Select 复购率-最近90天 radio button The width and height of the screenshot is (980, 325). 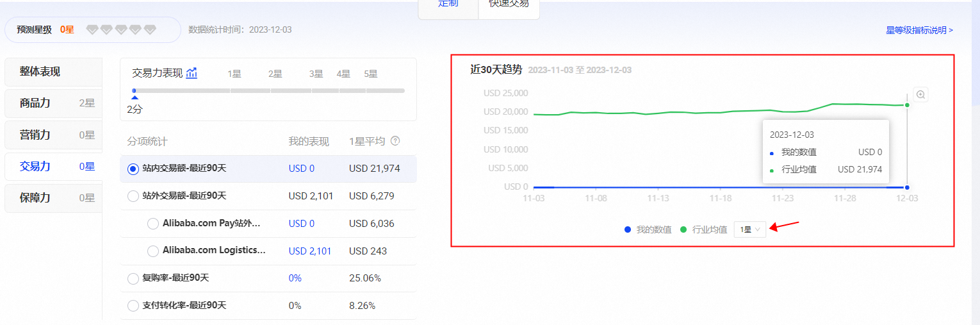click(133, 278)
